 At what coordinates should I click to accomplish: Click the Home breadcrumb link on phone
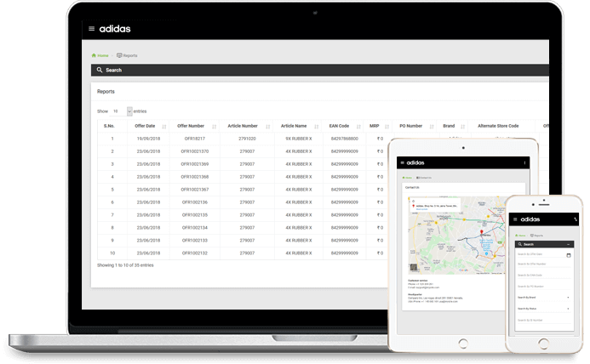coord(520,236)
